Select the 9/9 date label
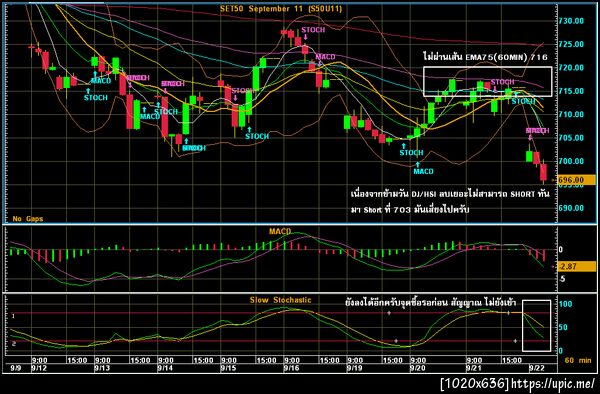Viewport: 600px width, 394px height. (x=16, y=368)
